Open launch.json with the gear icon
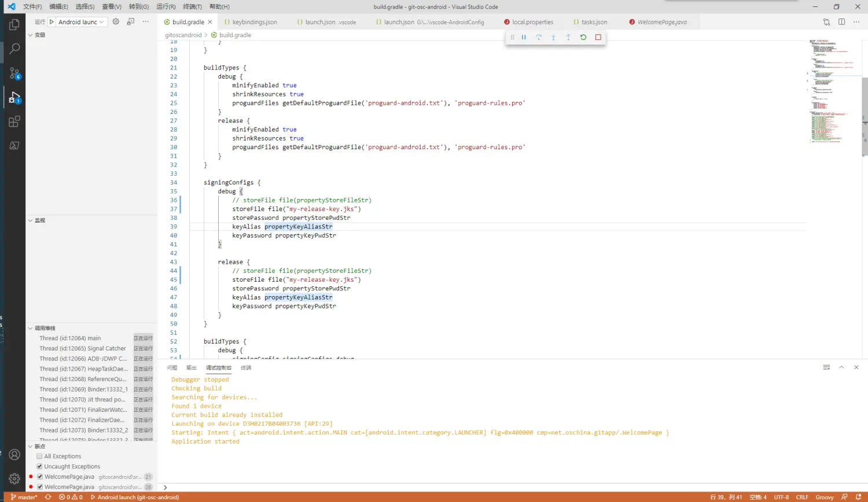This screenshot has height=502, width=868. point(116,21)
